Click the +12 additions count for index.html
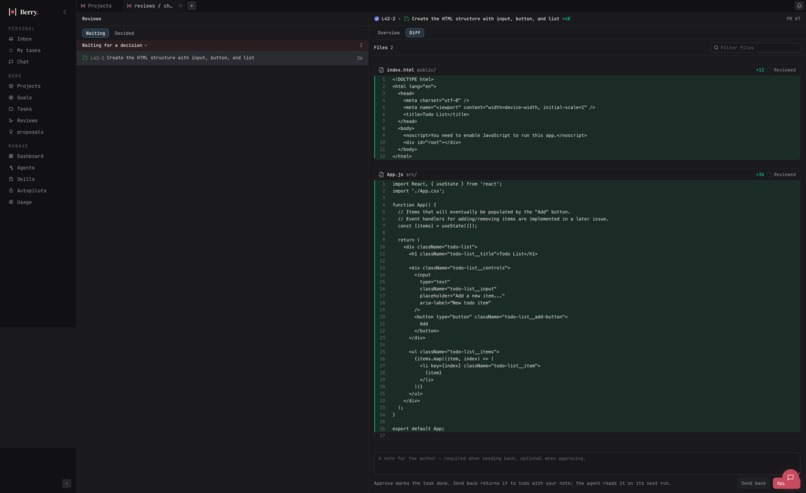This screenshot has height=493, width=806. [x=760, y=70]
